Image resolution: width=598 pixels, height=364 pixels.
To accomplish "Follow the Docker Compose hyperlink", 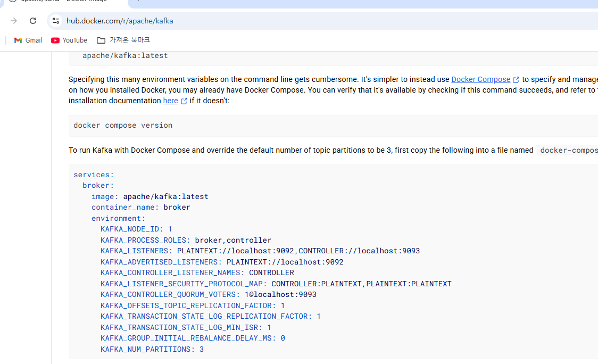I will tap(480, 79).
